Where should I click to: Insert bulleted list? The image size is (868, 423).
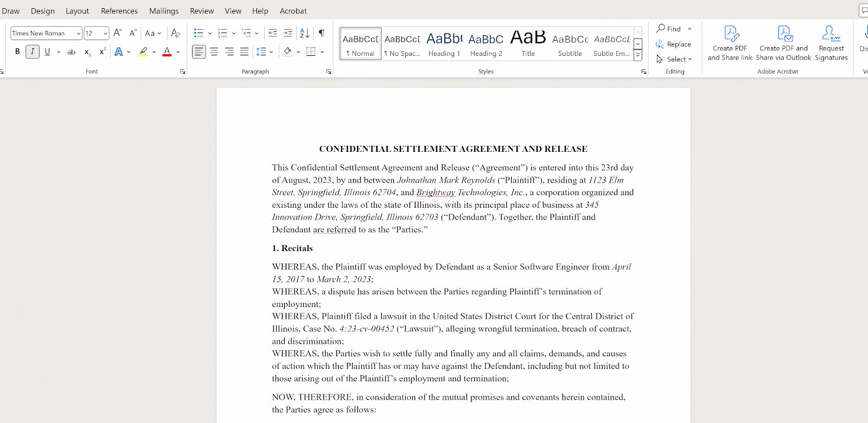pyautogui.click(x=199, y=33)
